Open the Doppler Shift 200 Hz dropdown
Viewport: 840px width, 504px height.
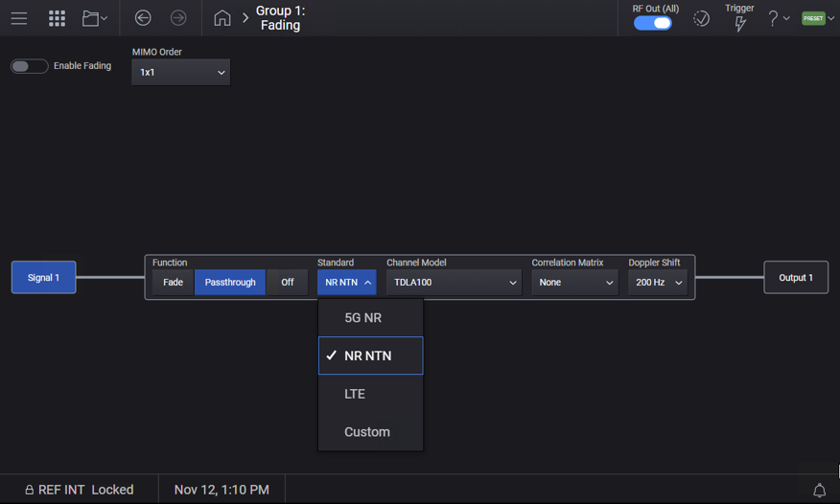pyautogui.click(x=658, y=283)
